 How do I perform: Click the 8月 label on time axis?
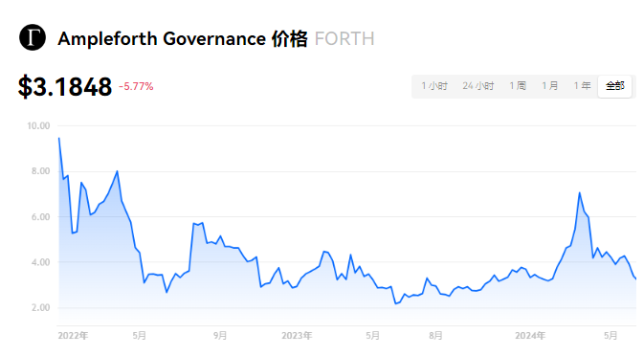[x=435, y=336]
